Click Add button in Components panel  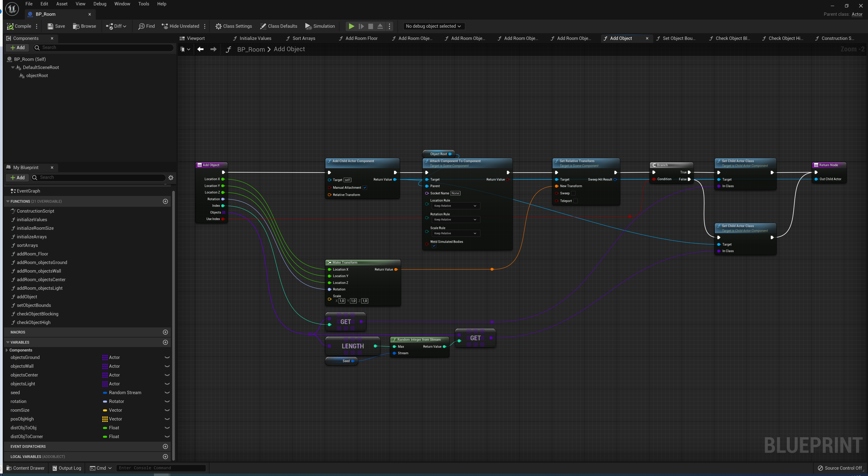[x=17, y=48]
